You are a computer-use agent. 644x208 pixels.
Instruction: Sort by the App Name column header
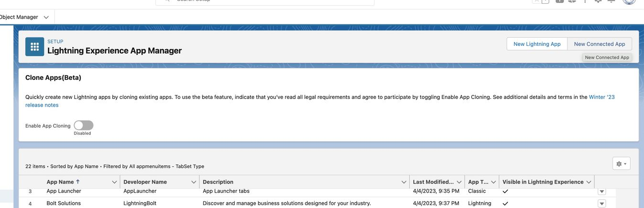pyautogui.click(x=60, y=182)
